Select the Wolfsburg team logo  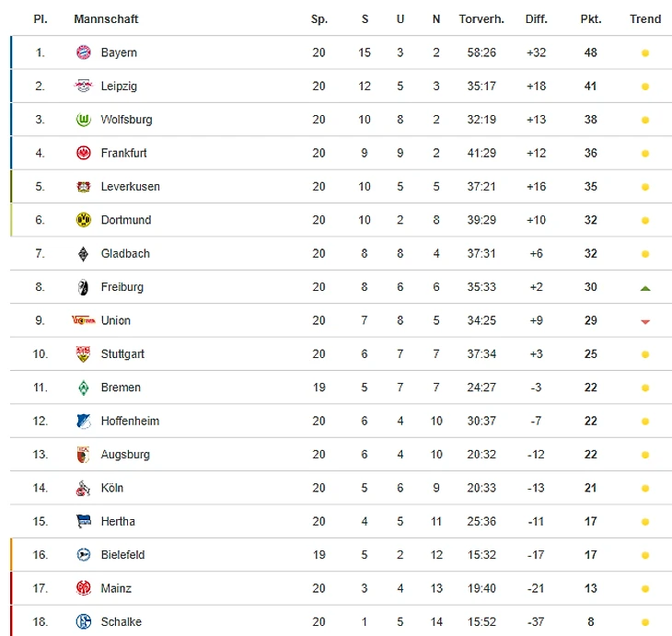(x=84, y=120)
